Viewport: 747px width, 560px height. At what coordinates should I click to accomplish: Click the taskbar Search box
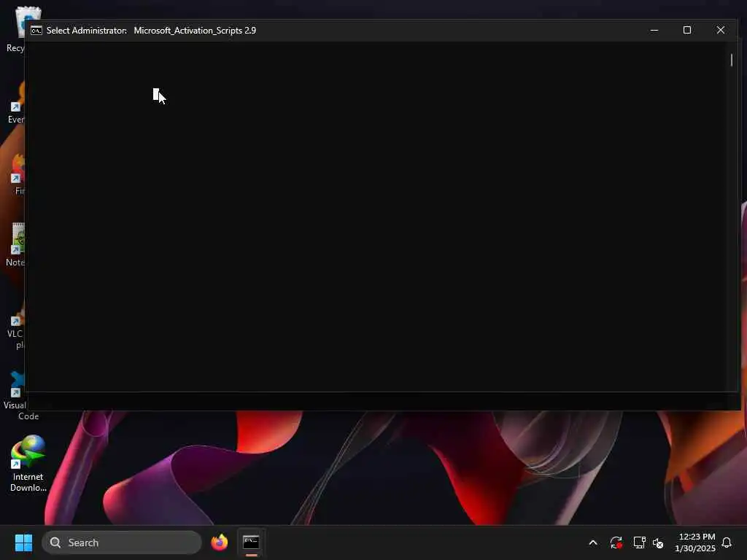tap(122, 542)
